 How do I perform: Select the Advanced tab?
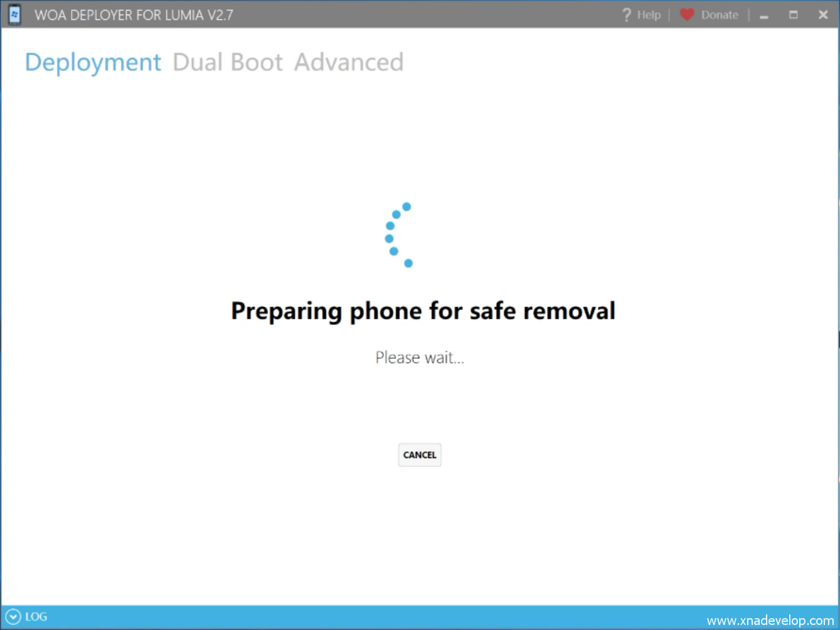349,63
